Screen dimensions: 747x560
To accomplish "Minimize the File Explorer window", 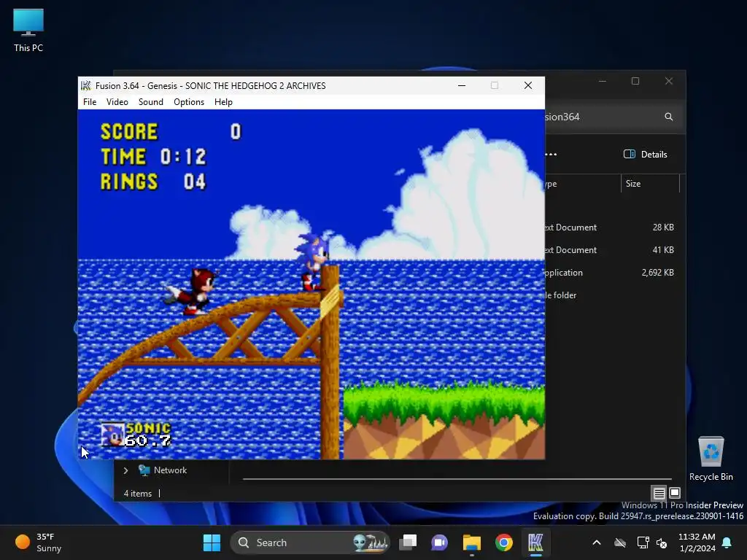I will coord(602,81).
